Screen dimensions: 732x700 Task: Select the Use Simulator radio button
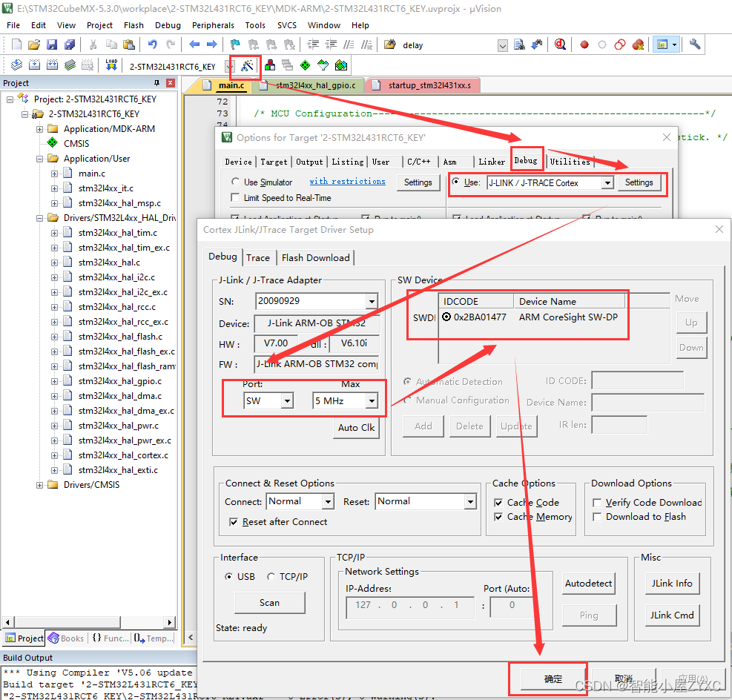[x=235, y=182]
